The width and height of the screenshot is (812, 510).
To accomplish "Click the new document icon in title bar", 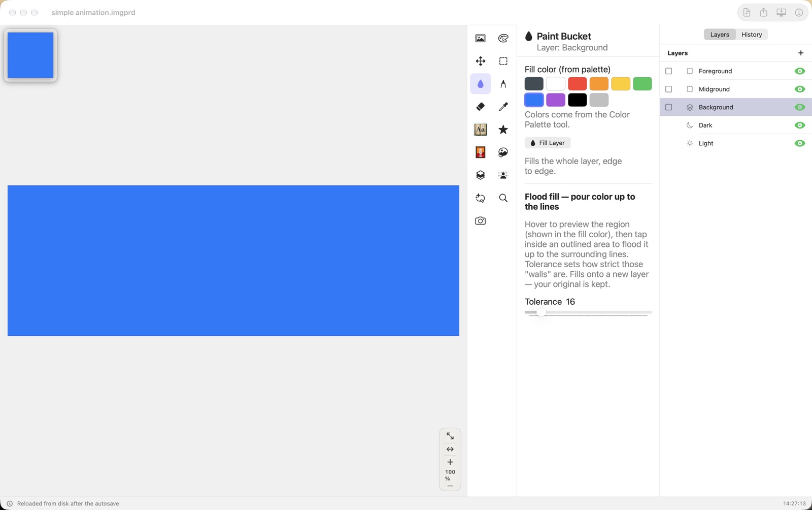I will (x=747, y=13).
